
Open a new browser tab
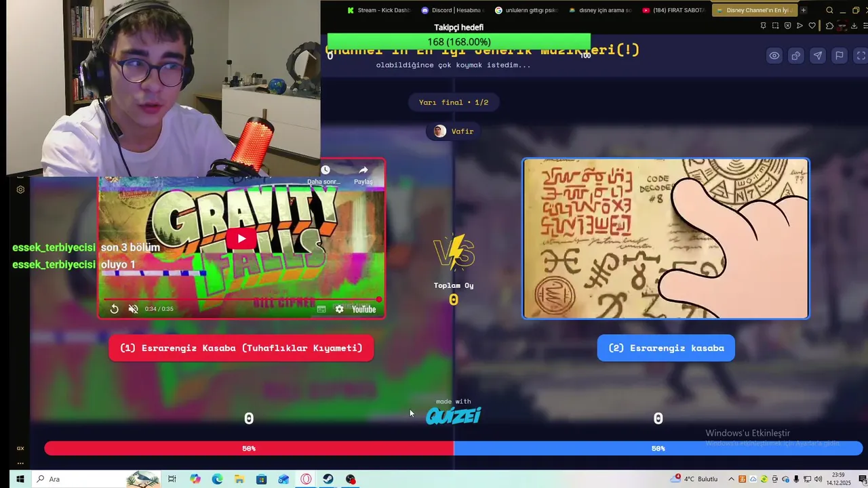(x=804, y=10)
